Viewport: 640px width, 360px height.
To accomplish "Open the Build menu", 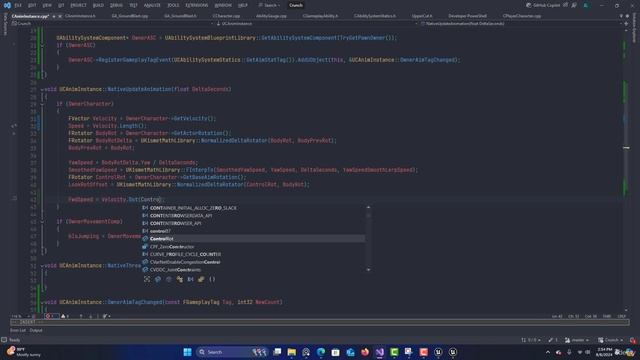I will (98, 5).
